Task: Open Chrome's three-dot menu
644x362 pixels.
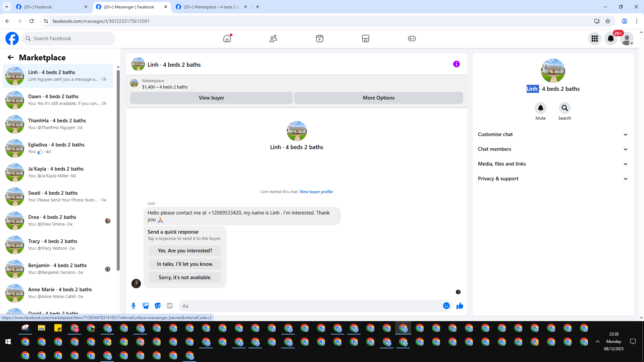Action: point(637,21)
